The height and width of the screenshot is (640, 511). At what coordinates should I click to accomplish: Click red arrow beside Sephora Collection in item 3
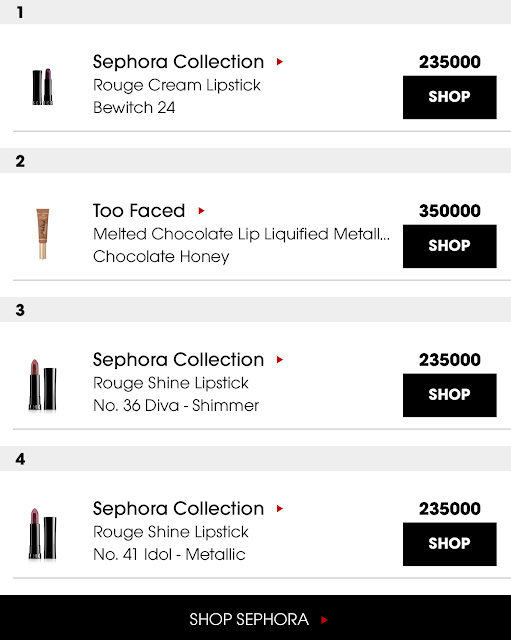pos(280,360)
